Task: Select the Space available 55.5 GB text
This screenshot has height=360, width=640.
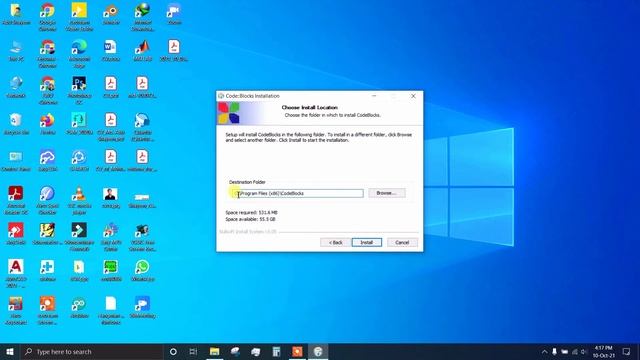Action: pos(251,219)
